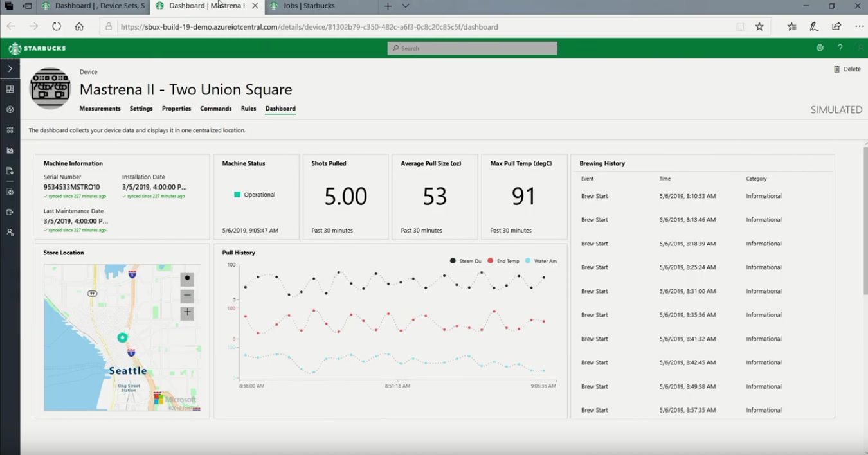Open the Jobs icon in sidebar
The width and height of the screenshot is (868, 455).
tap(10, 171)
